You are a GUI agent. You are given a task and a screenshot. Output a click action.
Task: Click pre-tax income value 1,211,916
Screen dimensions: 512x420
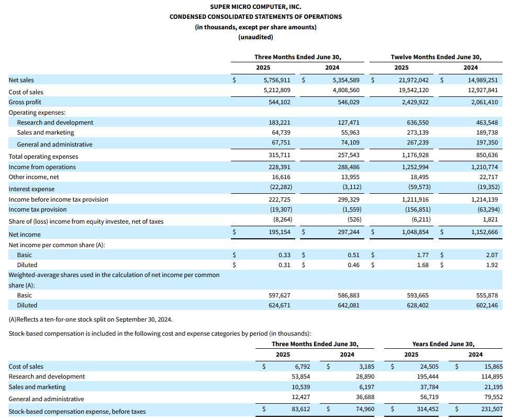[415, 200]
